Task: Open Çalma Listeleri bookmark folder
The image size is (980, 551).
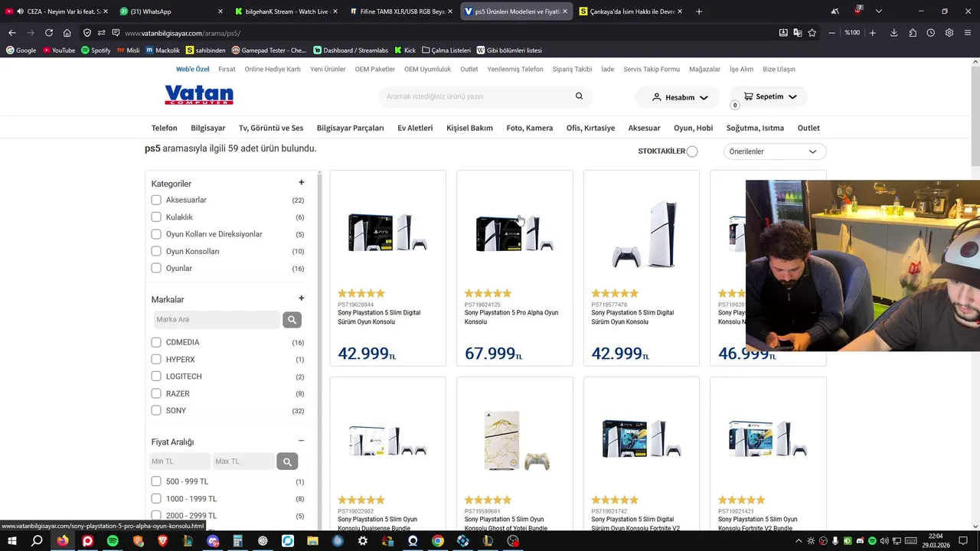Action: click(x=446, y=51)
